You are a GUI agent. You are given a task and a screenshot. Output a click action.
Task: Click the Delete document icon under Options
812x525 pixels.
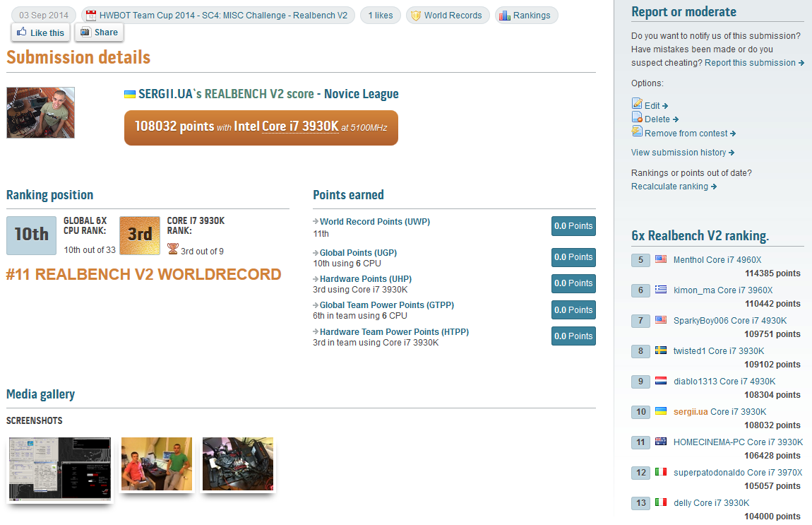pos(637,117)
